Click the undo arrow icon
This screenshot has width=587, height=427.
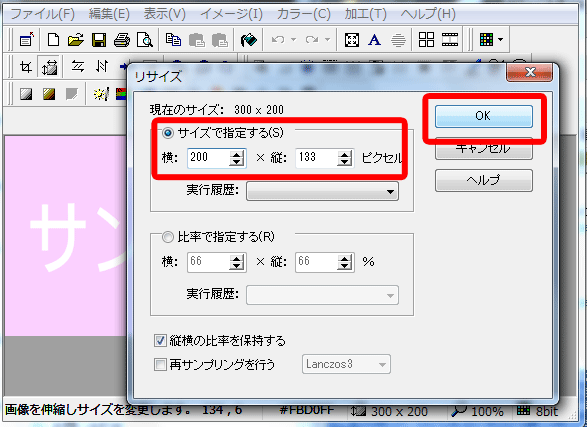[x=278, y=39]
